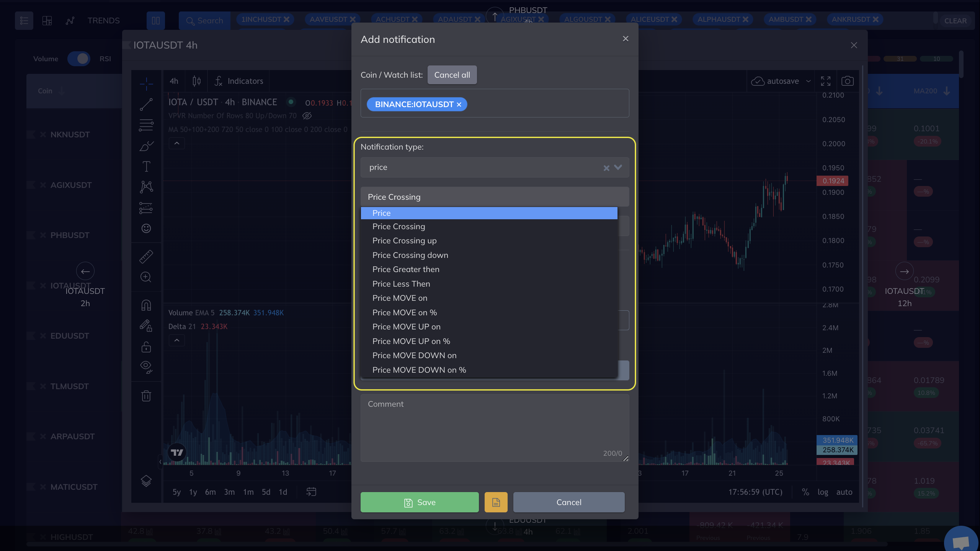The height and width of the screenshot is (551, 980).
Task: Open the list view icon in top bar
Action: click(24, 21)
